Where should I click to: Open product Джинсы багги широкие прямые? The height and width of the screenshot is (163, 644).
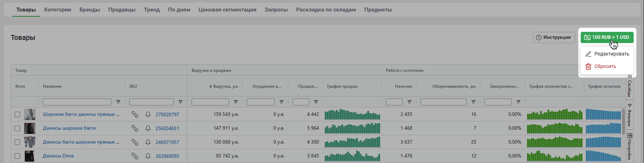click(81, 142)
